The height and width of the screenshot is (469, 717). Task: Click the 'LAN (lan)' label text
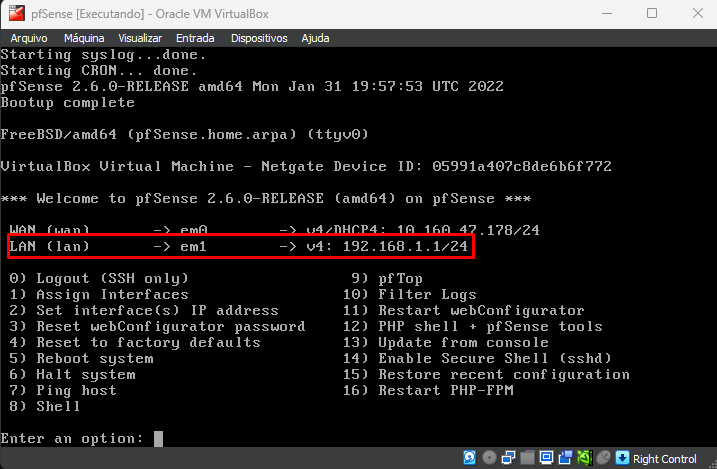(x=49, y=246)
